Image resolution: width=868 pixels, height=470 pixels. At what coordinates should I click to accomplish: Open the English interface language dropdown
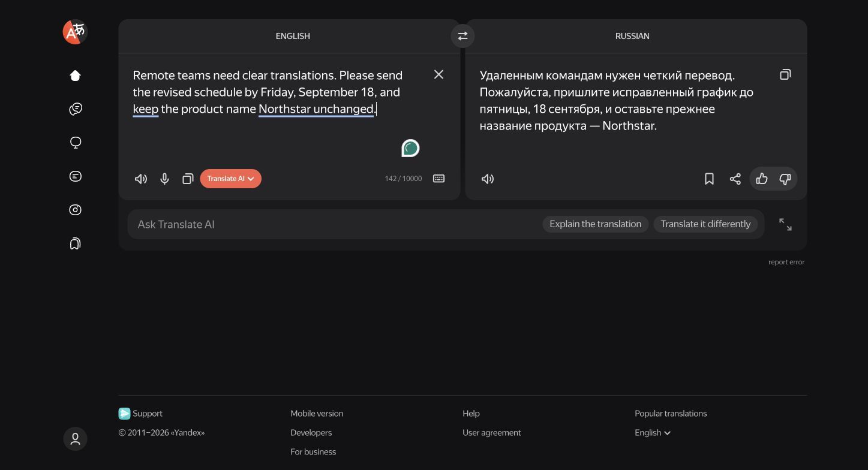pos(653,433)
